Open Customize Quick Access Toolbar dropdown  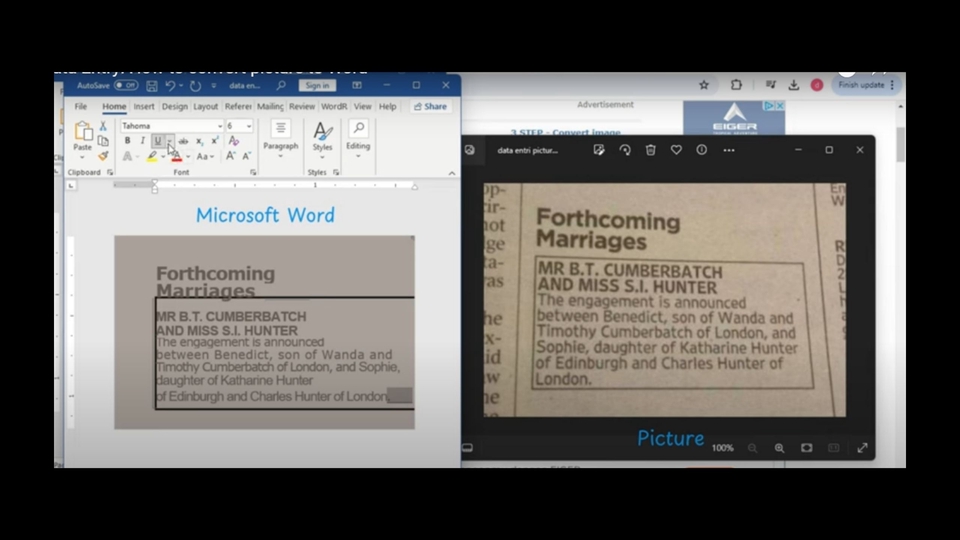tap(214, 86)
